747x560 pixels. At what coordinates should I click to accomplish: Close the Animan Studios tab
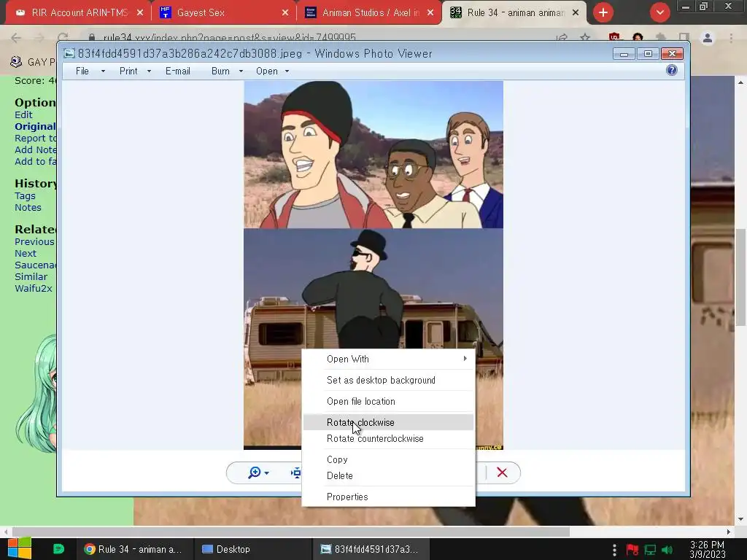pos(430,13)
